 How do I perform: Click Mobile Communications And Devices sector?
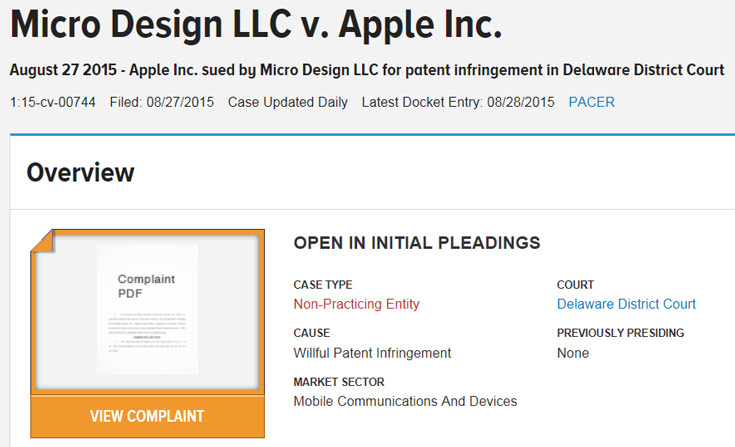405,401
